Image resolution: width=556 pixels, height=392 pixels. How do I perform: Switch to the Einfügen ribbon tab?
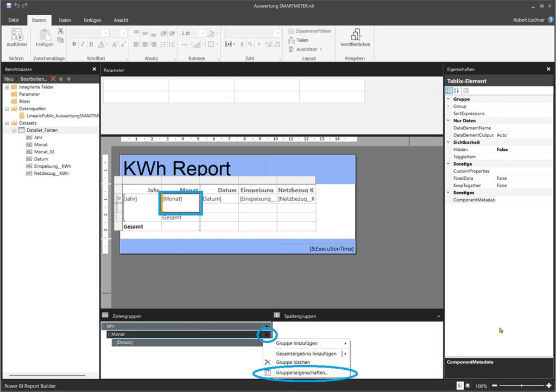[92, 20]
